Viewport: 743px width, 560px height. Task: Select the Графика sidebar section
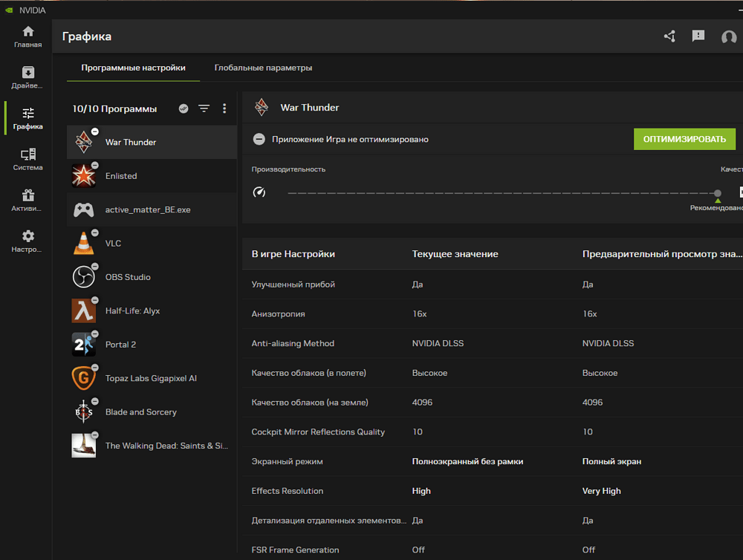[x=27, y=118]
